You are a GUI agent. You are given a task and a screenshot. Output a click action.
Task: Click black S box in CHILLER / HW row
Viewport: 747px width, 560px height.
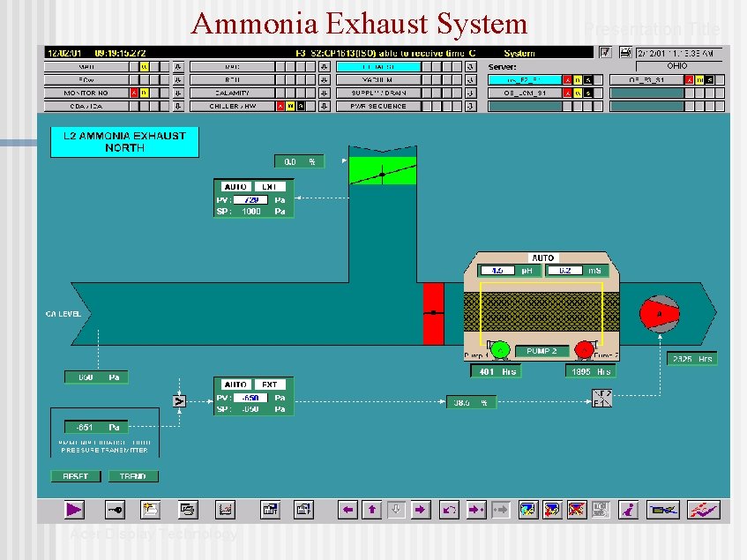tap(301, 106)
